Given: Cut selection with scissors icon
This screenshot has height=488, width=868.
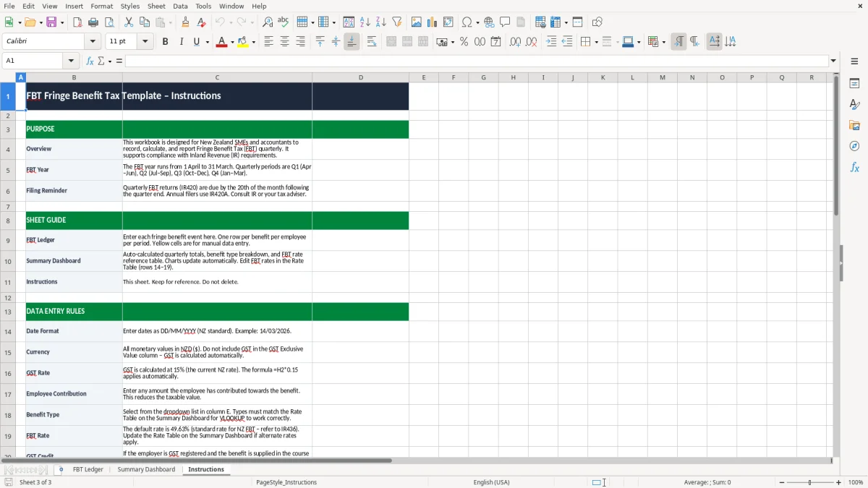Looking at the screenshot, I should pyautogui.click(x=129, y=22).
